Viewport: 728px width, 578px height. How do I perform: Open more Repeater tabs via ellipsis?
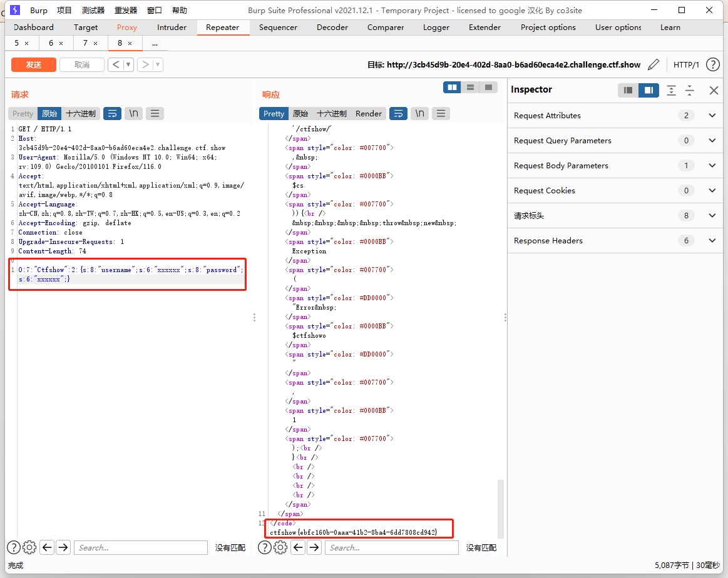[x=155, y=43]
